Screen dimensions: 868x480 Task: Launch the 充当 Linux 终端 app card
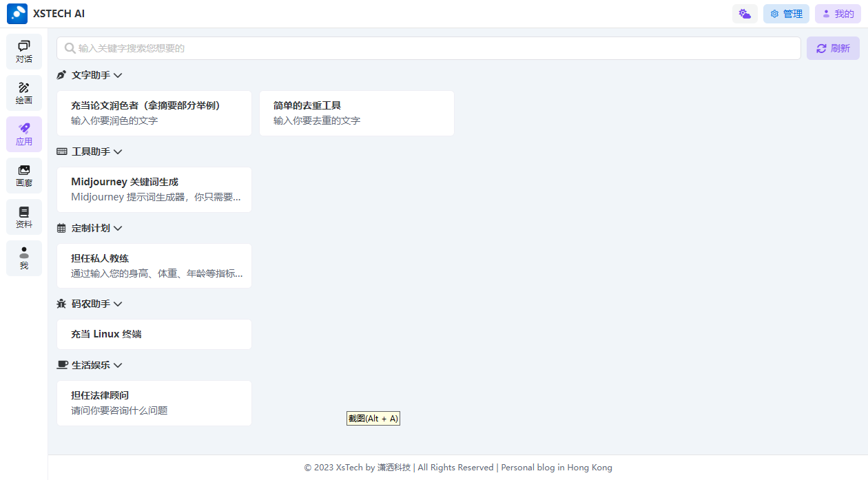pyautogui.click(x=154, y=334)
